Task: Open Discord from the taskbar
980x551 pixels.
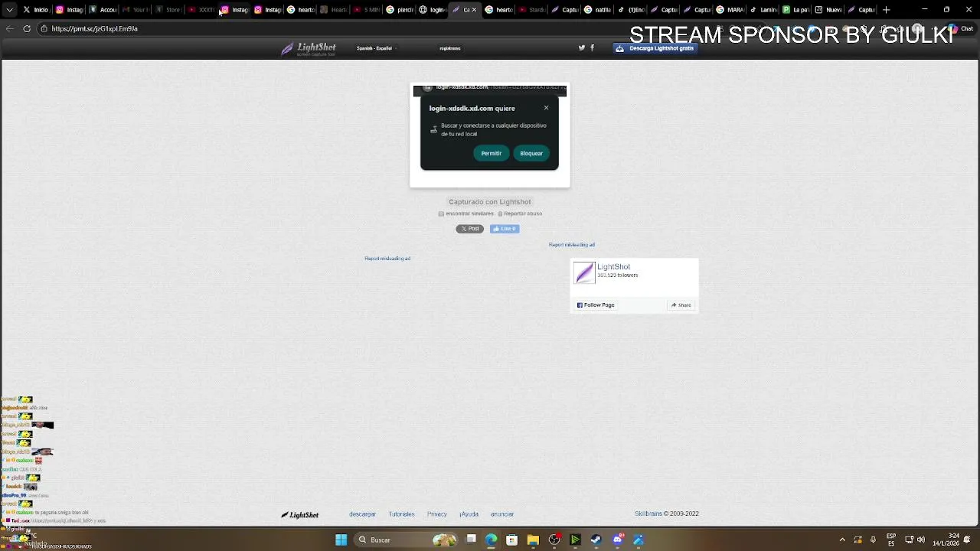Action: [x=617, y=540]
